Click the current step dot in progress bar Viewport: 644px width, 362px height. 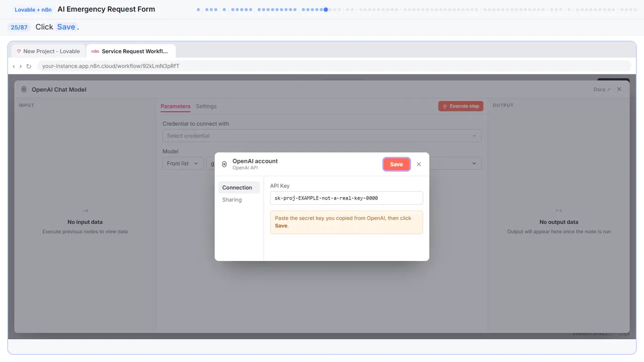[326, 9]
